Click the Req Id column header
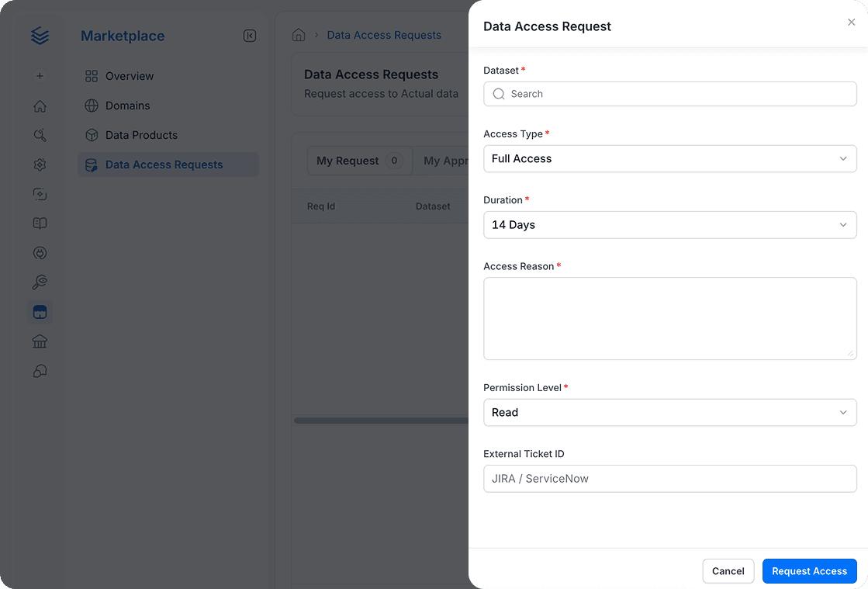Screen dimensions: 868x589 click(321, 206)
